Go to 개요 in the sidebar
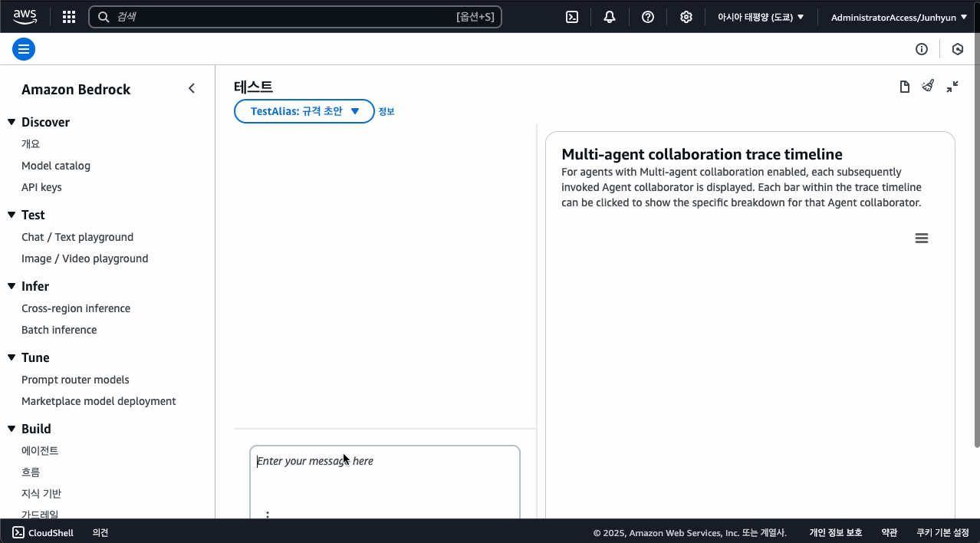 pyautogui.click(x=31, y=144)
